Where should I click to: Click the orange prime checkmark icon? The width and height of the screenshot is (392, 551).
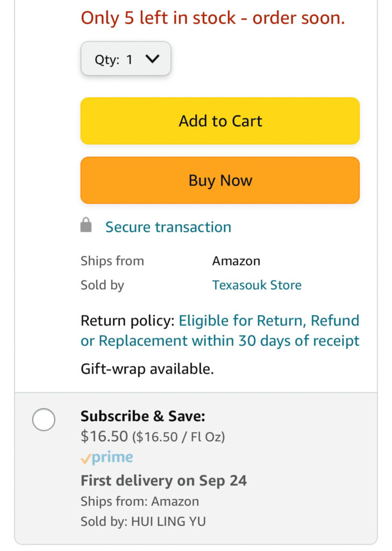[85, 459]
